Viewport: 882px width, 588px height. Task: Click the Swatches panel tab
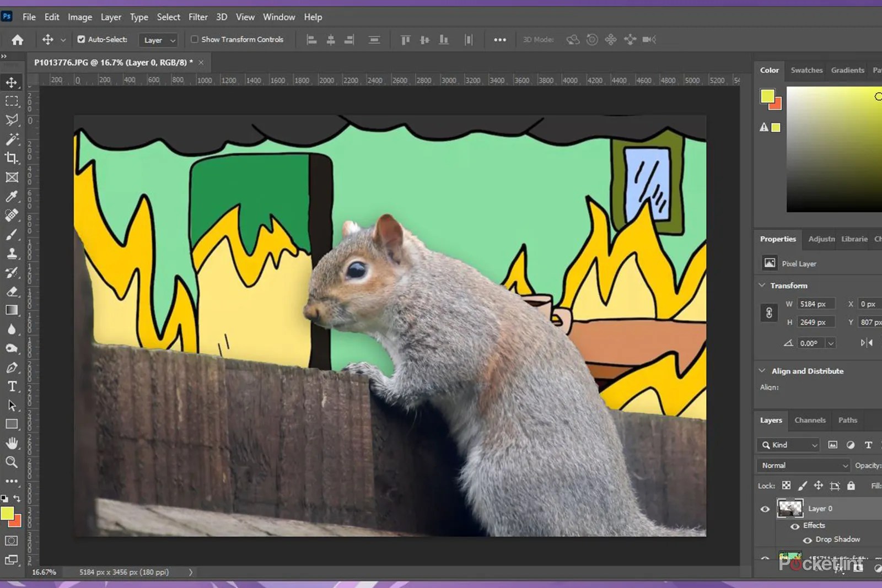(806, 70)
